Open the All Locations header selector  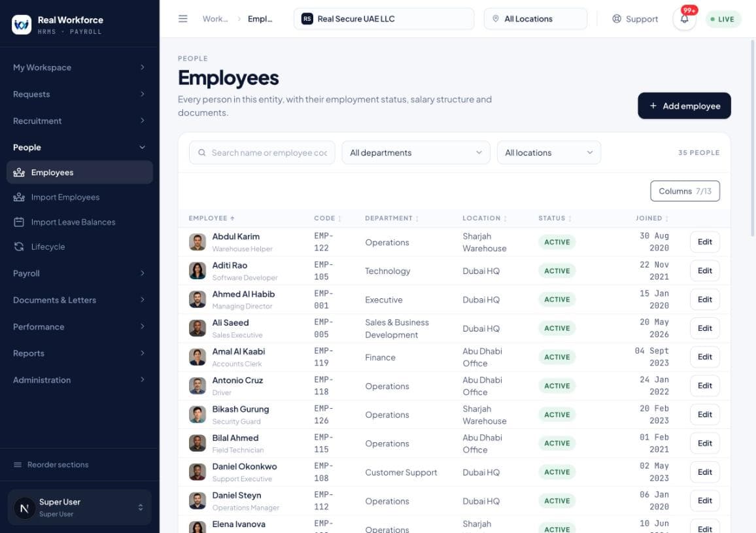pyautogui.click(x=535, y=19)
